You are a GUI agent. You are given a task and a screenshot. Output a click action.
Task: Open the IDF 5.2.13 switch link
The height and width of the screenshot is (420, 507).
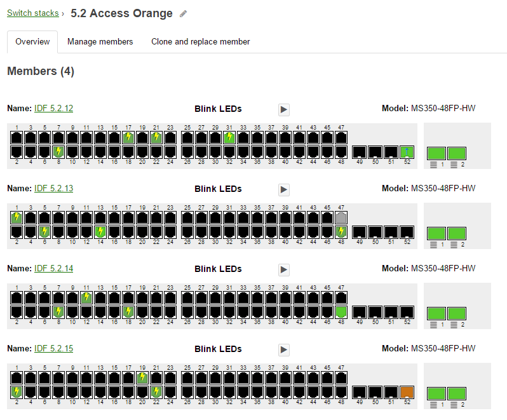53,189
